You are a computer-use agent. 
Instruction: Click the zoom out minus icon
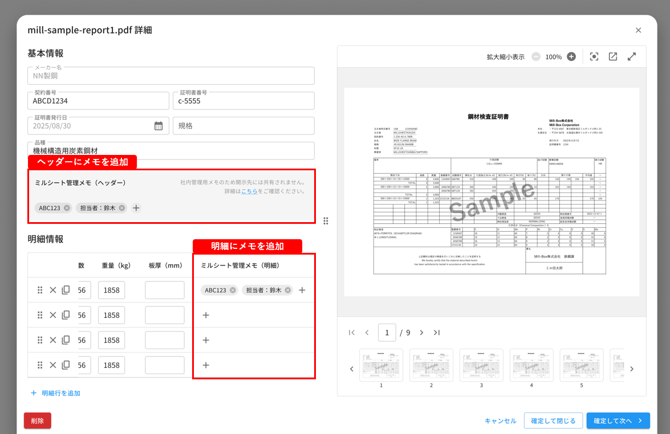pyautogui.click(x=536, y=56)
